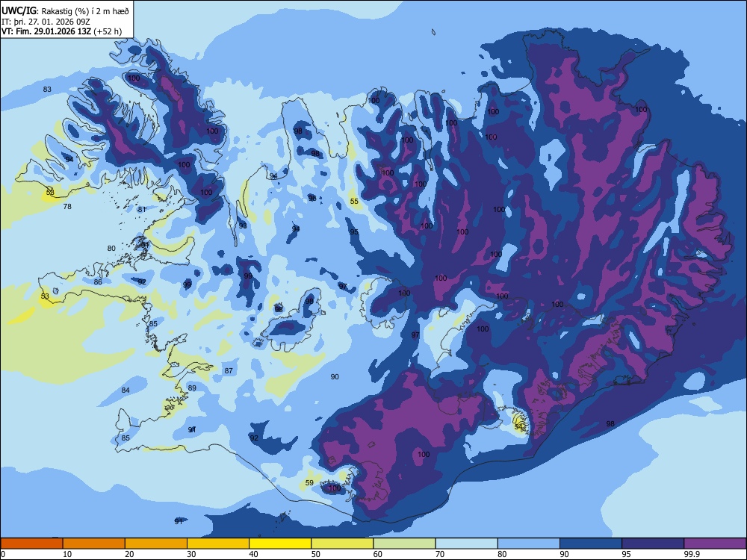This screenshot has width=747, height=560.
Task: Select the medium blue 80–90 legend swatch
Action: pyautogui.click(x=529, y=544)
